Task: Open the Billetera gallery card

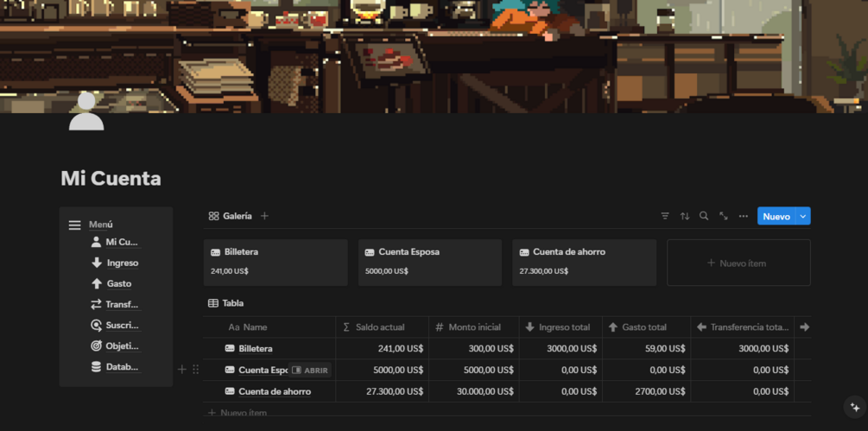Action: click(276, 263)
